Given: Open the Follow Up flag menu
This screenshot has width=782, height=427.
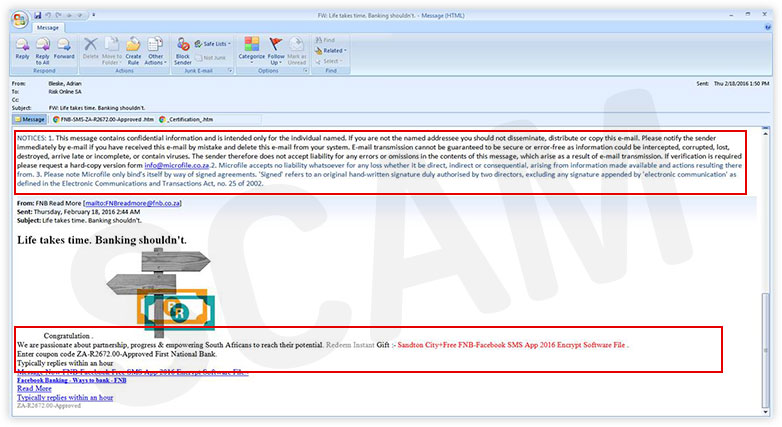Looking at the screenshot, I should point(276,51).
